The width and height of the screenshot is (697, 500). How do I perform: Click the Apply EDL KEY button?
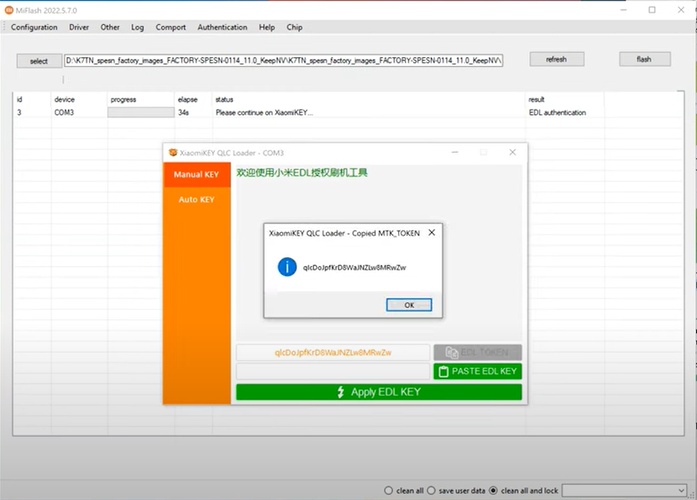[x=379, y=392]
